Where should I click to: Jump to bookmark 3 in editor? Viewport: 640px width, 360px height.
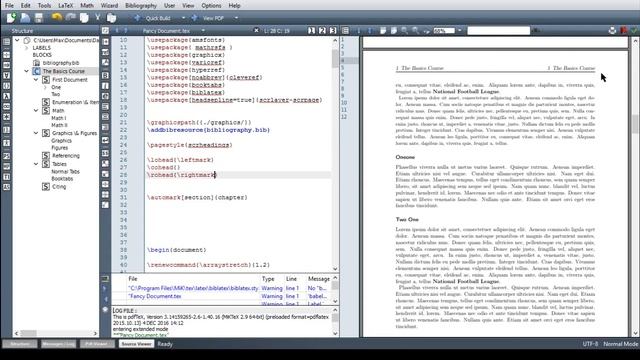pyautogui.click(x=333, y=31)
